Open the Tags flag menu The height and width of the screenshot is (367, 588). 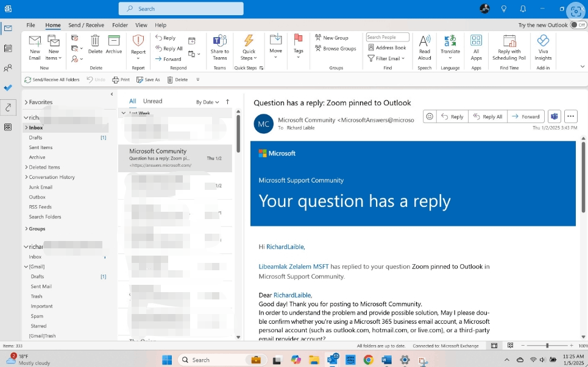[299, 46]
